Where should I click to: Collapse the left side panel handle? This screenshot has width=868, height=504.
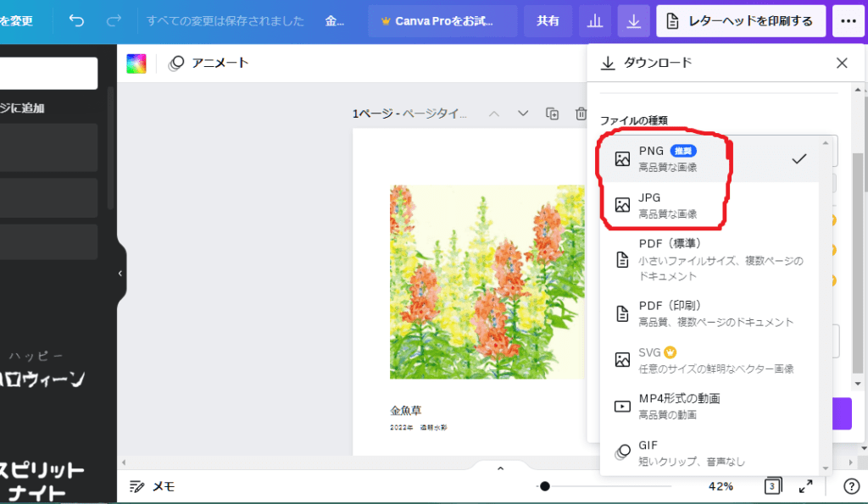tap(120, 273)
